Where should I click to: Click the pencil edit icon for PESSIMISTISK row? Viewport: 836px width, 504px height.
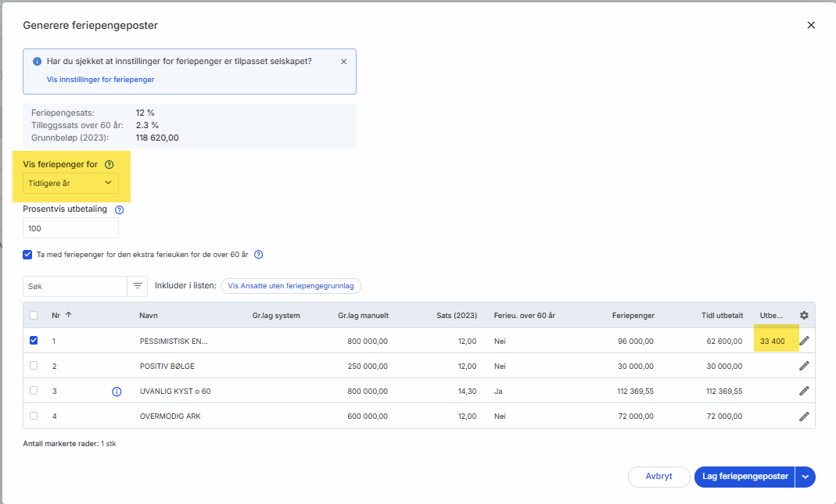[804, 341]
